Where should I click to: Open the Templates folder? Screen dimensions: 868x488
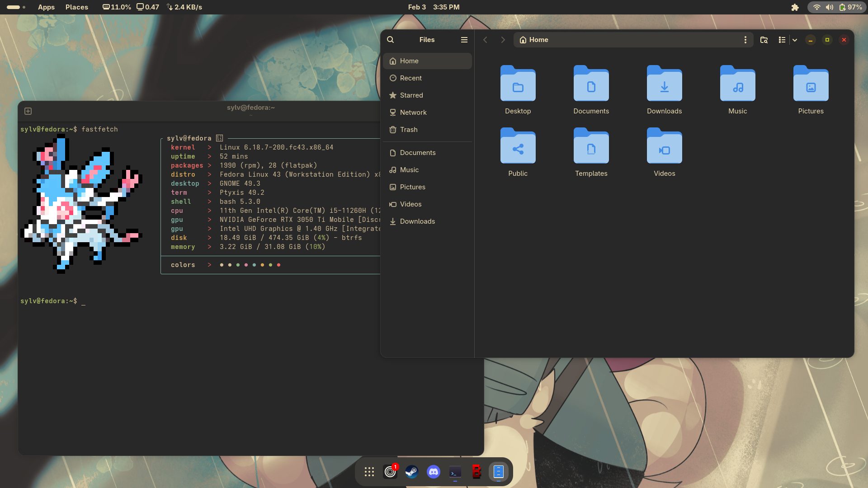pos(591,146)
